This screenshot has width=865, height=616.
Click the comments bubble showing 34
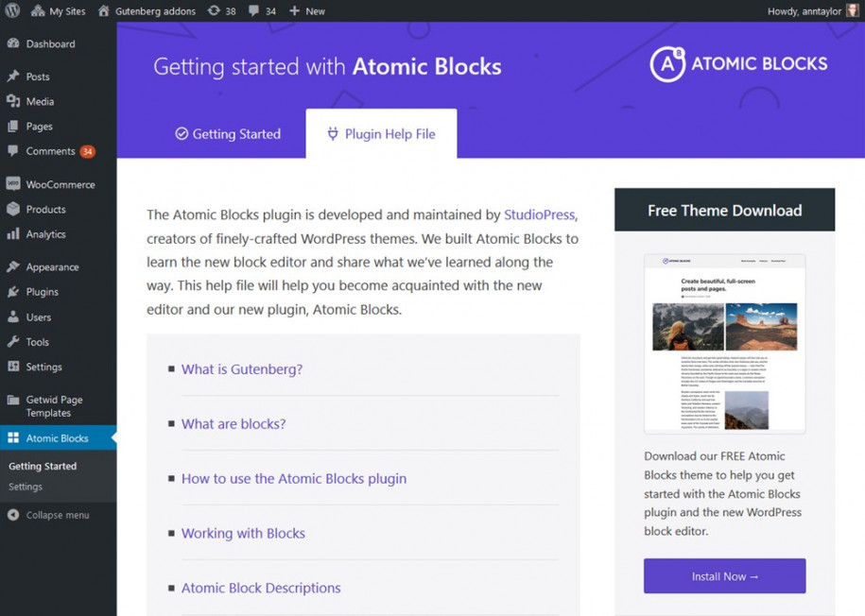(255, 10)
